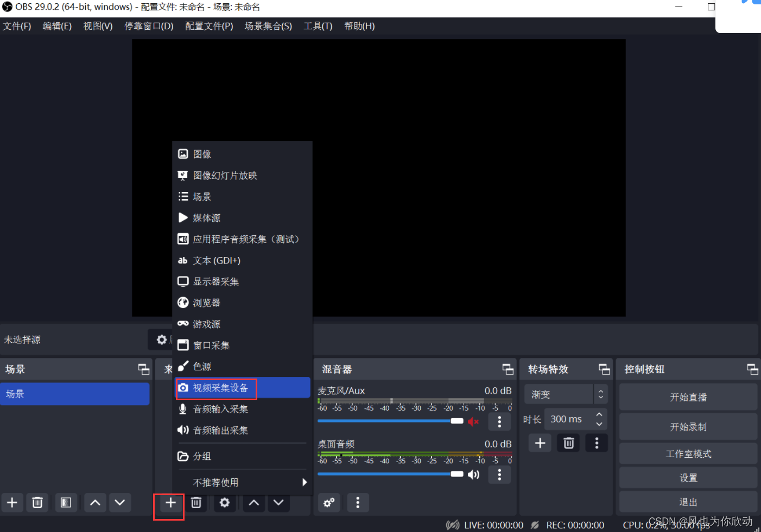Open the 帮助(H) menu
The image size is (761, 532).
(359, 26)
